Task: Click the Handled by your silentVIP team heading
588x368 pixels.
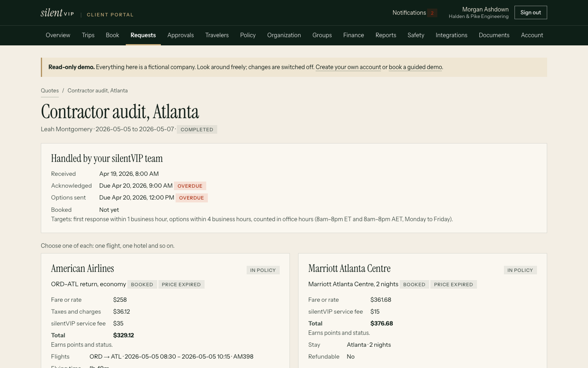Action: [107, 159]
